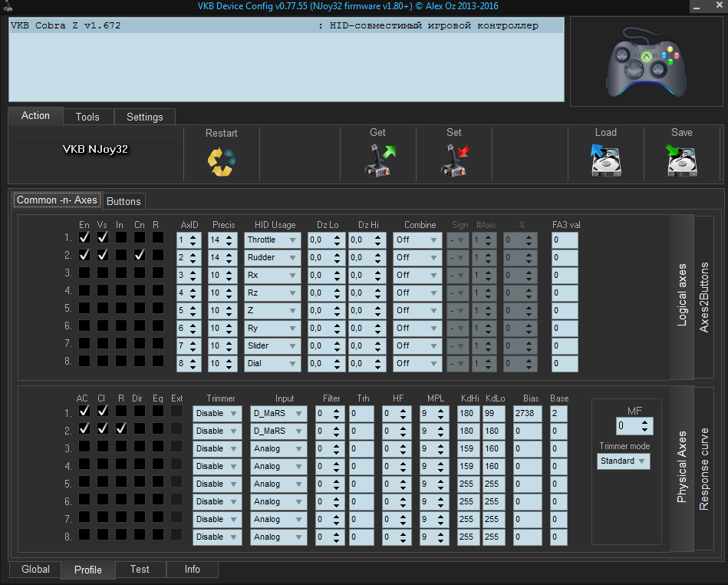Select the Profile bottom tab
Screen dimensions: 728x585
87,570
